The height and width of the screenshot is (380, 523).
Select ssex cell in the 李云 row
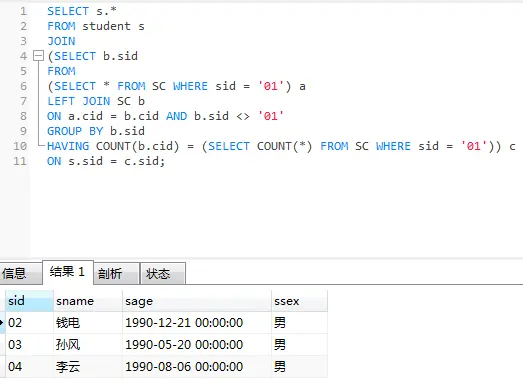[x=300, y=367]
